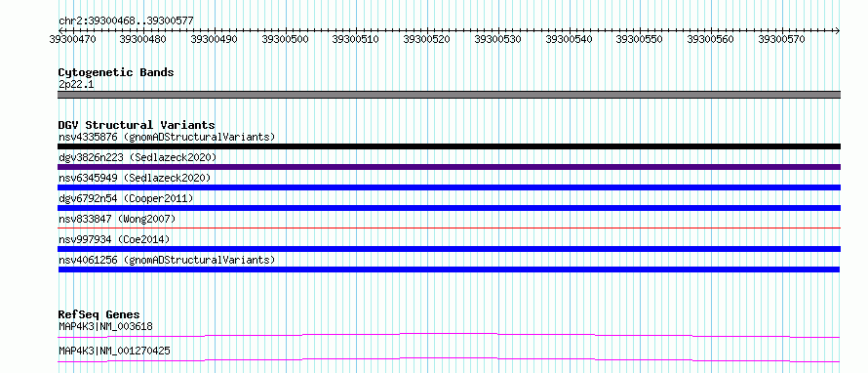868x373 pixels.
Task: Click ruler position 39300490
Action: click(215, 40)
